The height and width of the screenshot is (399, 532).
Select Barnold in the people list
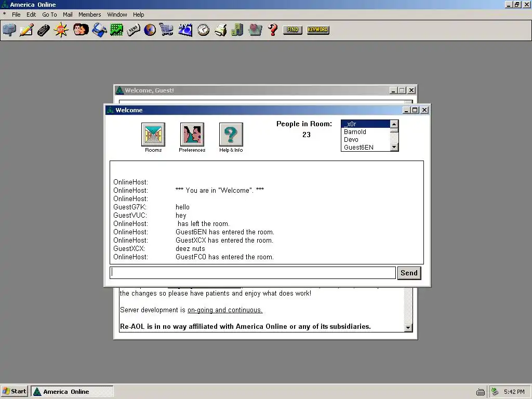(x=365, y=131)
